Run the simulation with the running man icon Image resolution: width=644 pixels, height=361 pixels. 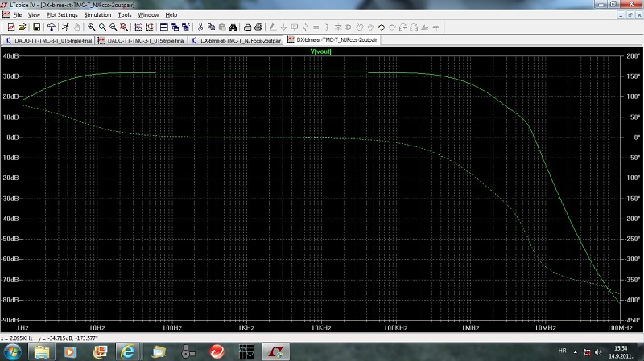(65, 27)
